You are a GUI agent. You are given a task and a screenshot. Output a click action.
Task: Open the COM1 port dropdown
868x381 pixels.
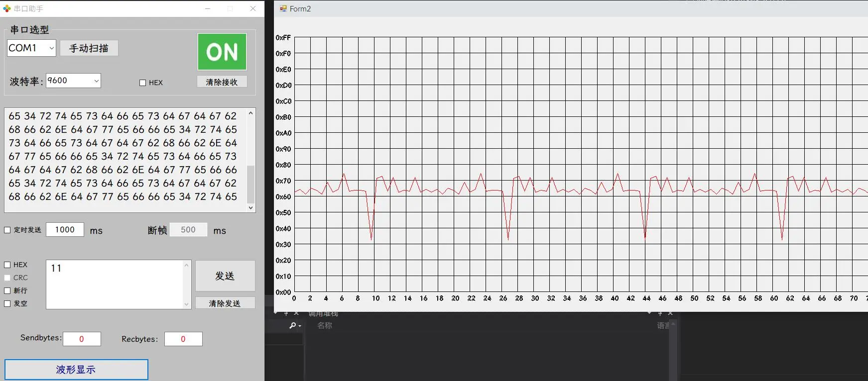(31, 48)
